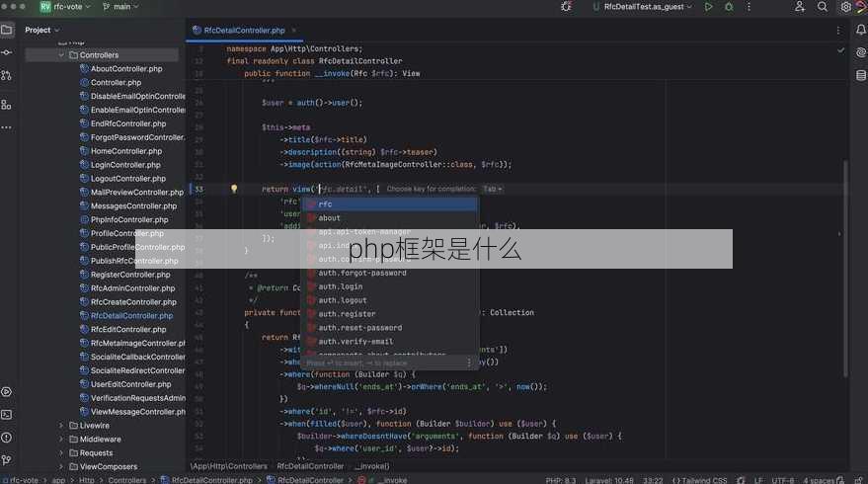This screenshot has height=484, width=868.
Task: Open AboutController.php in project tree
Action: point(126,69)
